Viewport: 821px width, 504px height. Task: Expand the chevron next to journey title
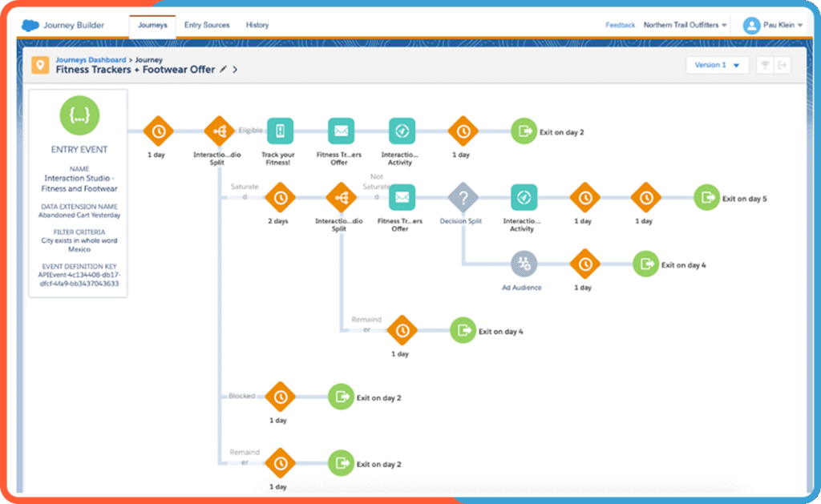pyautogui.click(x=235, y=70)
